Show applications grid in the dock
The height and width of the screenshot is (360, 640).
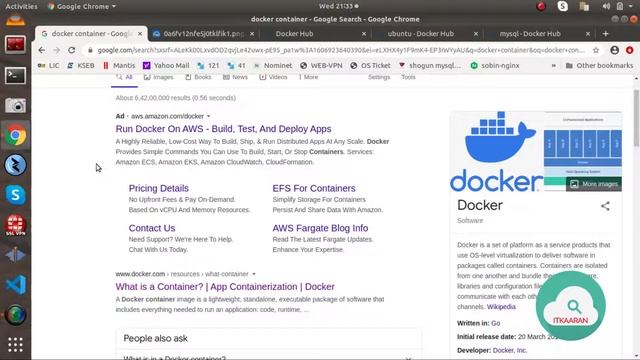pos(15,345)
